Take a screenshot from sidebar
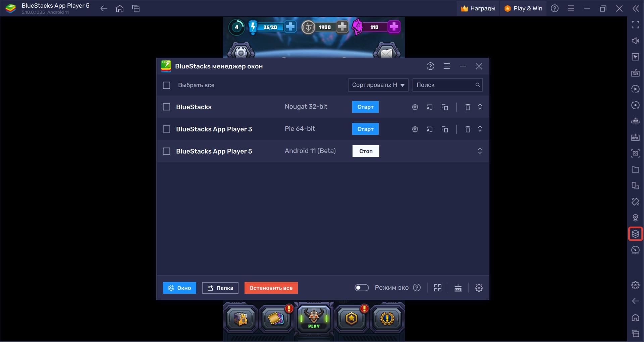This screenshot has height=342, width=644. coord(635,154)
